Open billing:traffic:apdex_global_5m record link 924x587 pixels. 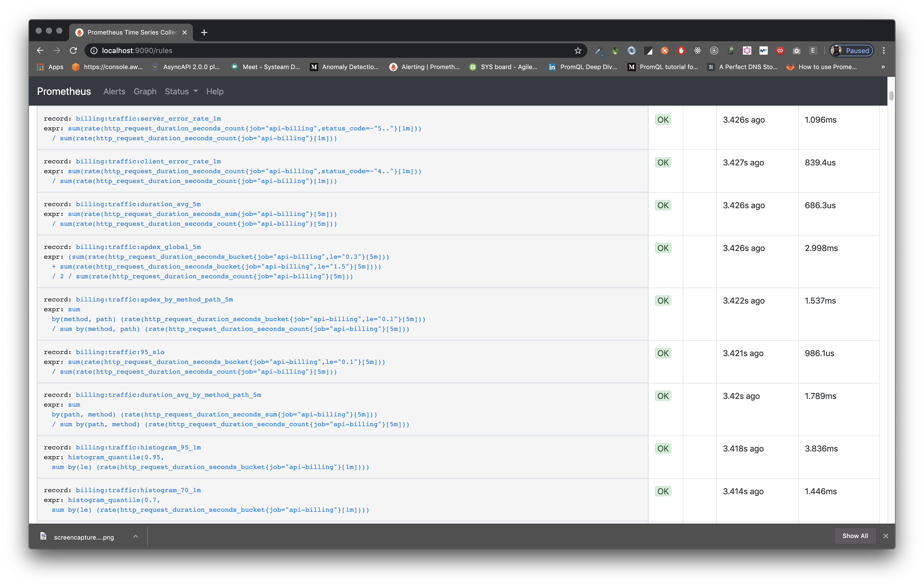click(x=138, y=247)
